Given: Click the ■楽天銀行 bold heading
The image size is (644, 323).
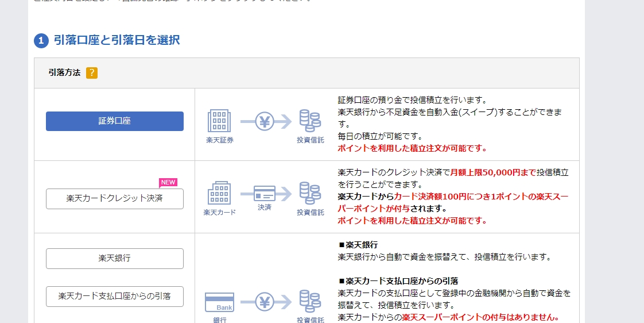Looking at the screenshot, I should (x=358, y=245).
